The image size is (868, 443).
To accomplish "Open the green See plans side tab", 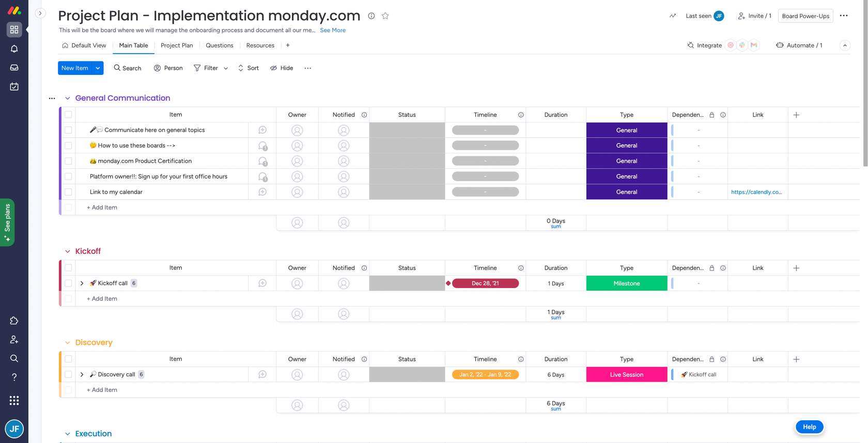I will 7,223.
